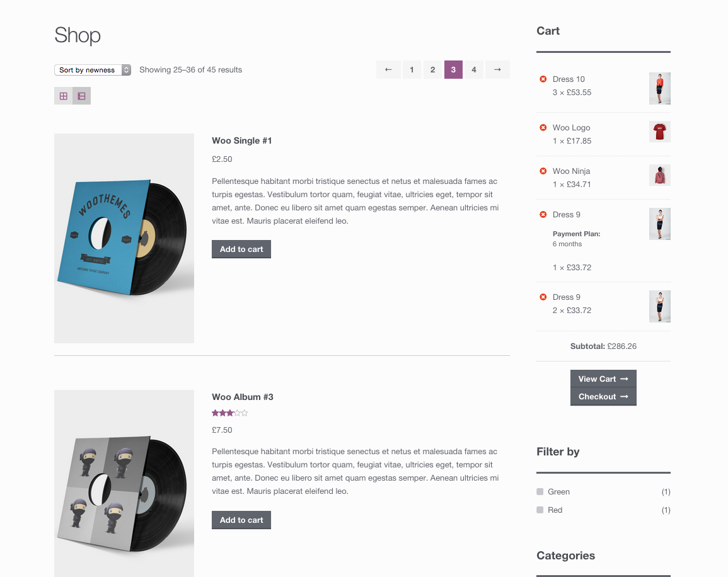The width and height of the screenshot is (728, 577).
Task: Go to page 4 of results
Action: click(474, 69)
